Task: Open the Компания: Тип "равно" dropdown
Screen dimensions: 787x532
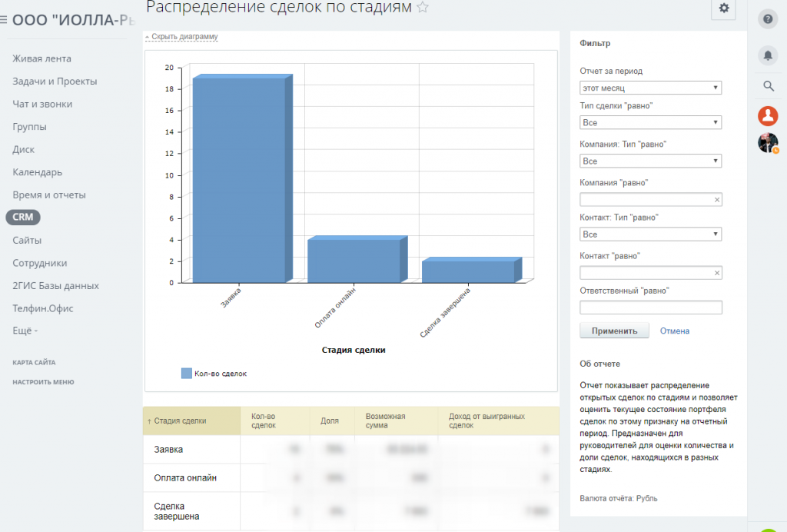Action: 650,161
